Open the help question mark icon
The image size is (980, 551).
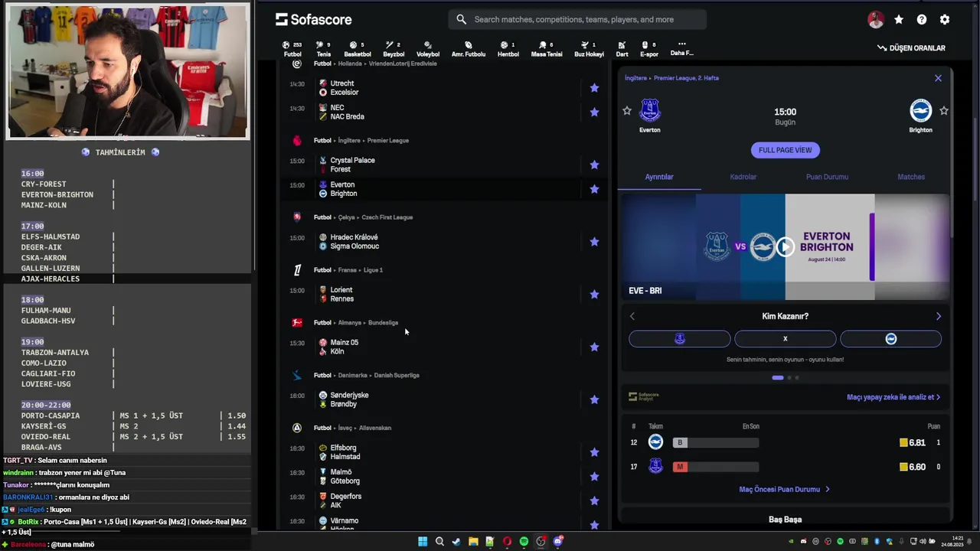point(922,20)
